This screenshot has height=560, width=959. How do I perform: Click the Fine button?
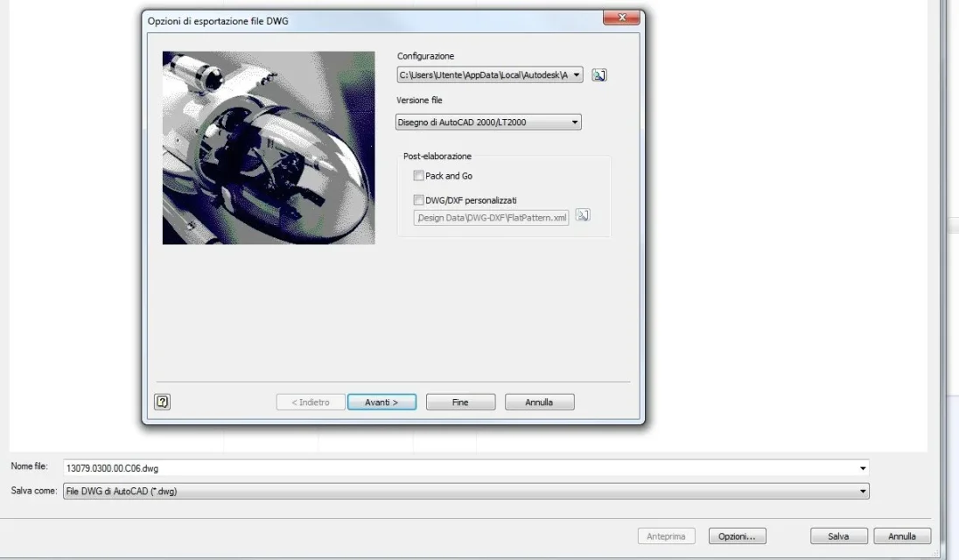[460, 402]
